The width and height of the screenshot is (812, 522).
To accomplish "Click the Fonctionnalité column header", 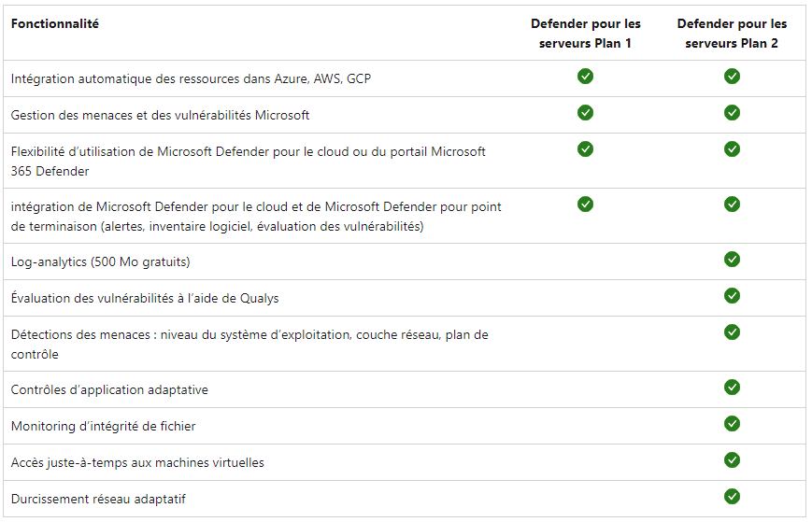I will point(55,23).
